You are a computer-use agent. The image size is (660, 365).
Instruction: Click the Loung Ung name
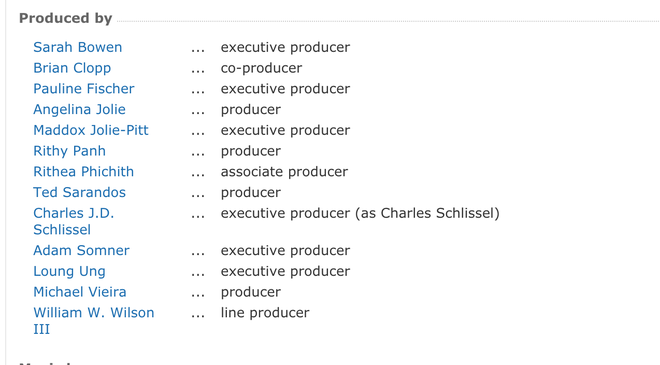[69, 272]
